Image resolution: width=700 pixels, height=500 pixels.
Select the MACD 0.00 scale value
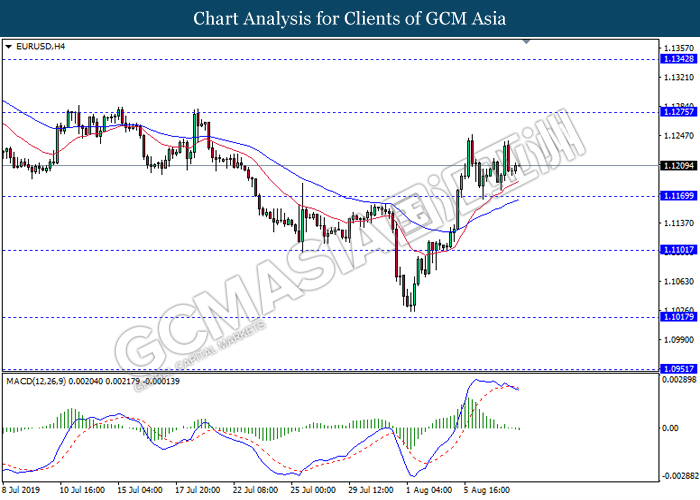tap(670, 428)
